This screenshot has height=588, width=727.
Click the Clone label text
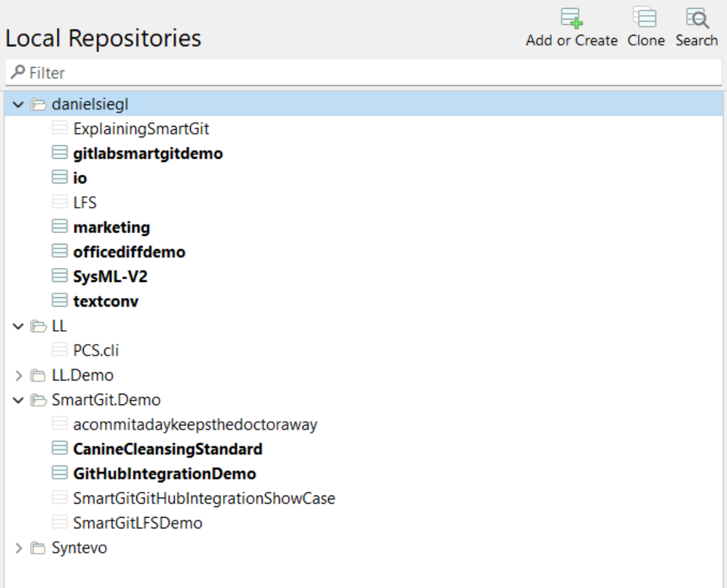click(645, 40)
